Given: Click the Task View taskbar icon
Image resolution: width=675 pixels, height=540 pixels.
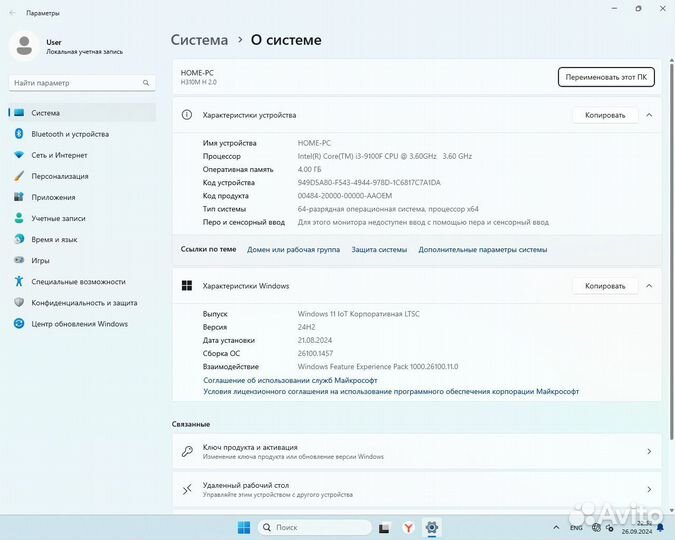Looking at the screenshot, I should point(384,528).
